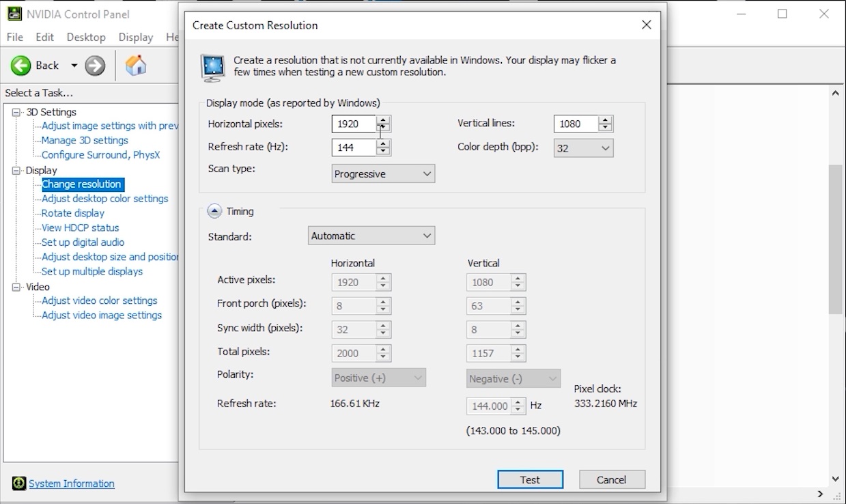
Task: Click the horizontal Active pixels spinner
Action: 383,282
